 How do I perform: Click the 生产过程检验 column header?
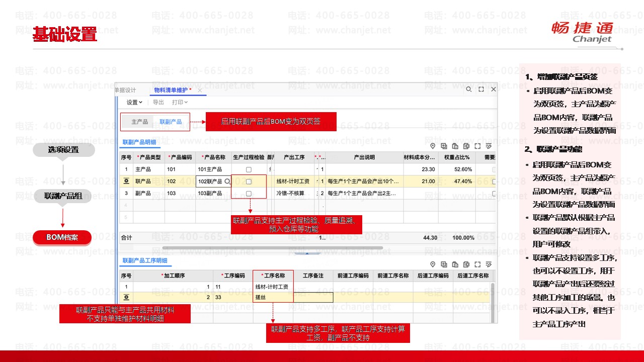click(249, 157)
